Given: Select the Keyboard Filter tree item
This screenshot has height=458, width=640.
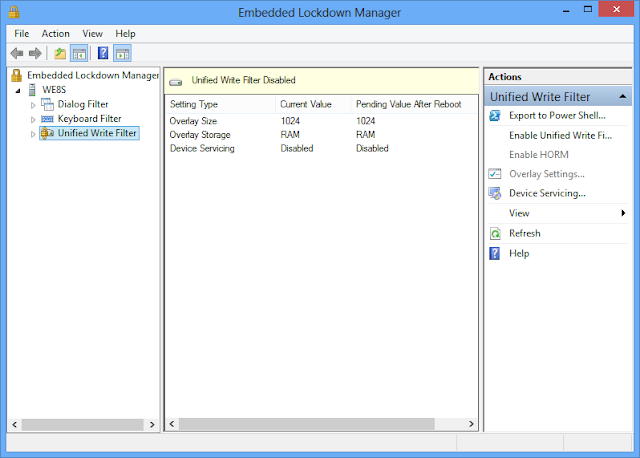Looking at the screenshot, I should click(x=89, y=119).
